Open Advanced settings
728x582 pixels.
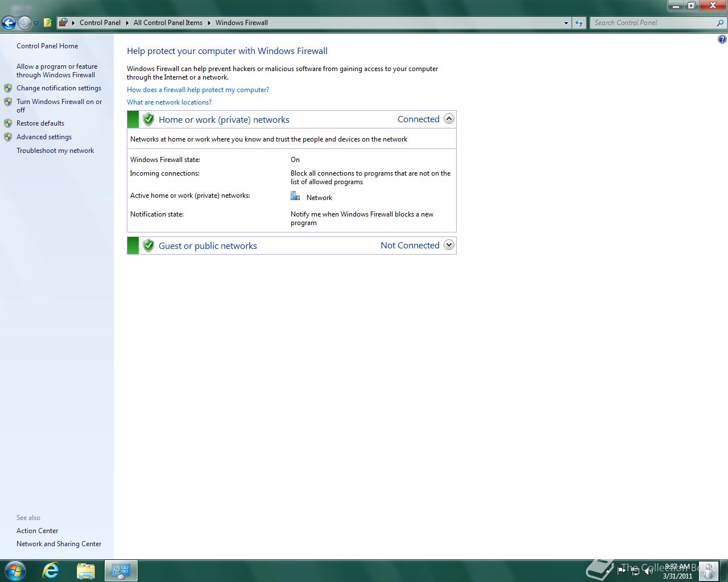click(x=44, y=137)
